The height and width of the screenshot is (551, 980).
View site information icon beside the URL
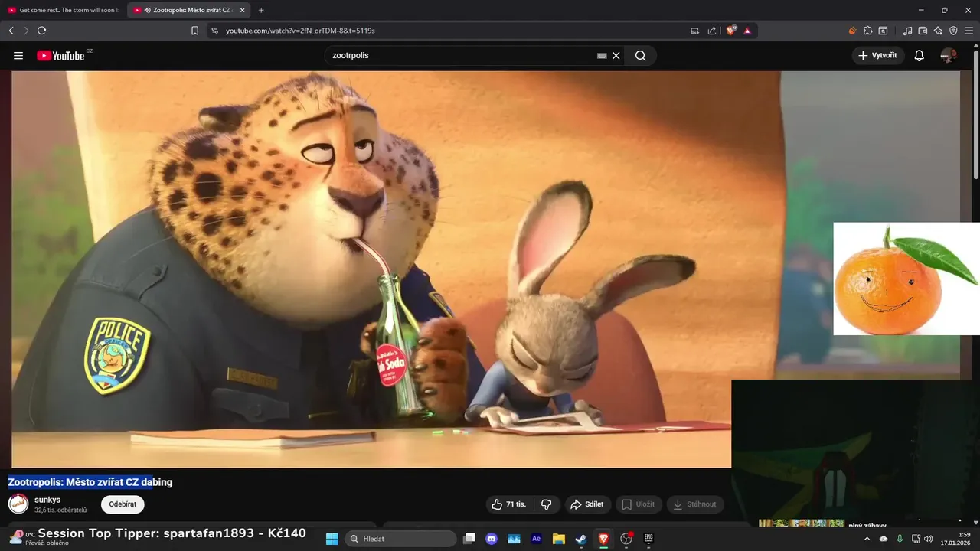[214, 31]
